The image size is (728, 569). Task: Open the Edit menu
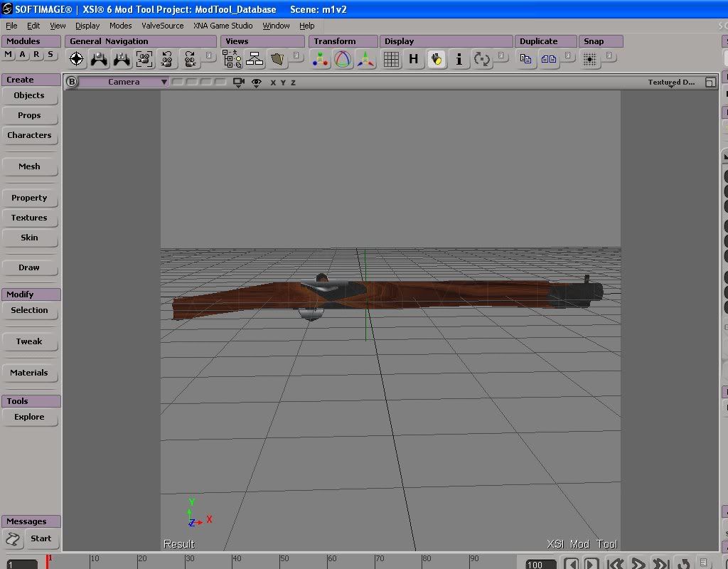click(33, 26)
